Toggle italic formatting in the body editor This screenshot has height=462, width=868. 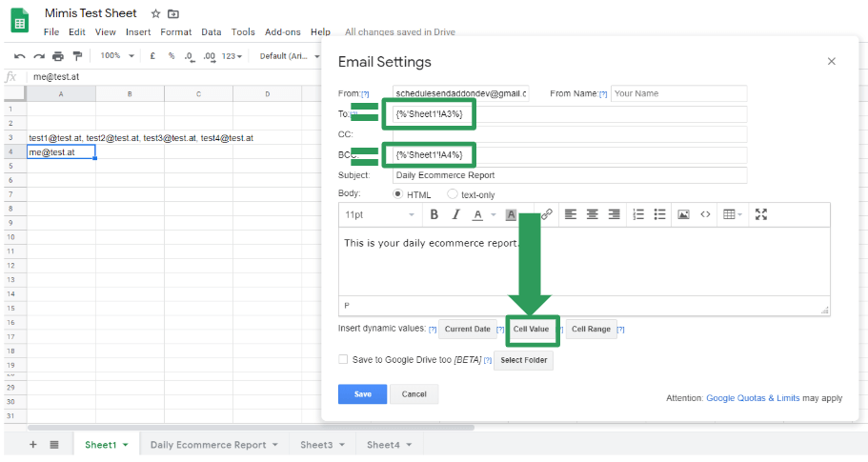pyautogui.click(x=455, y=214)
